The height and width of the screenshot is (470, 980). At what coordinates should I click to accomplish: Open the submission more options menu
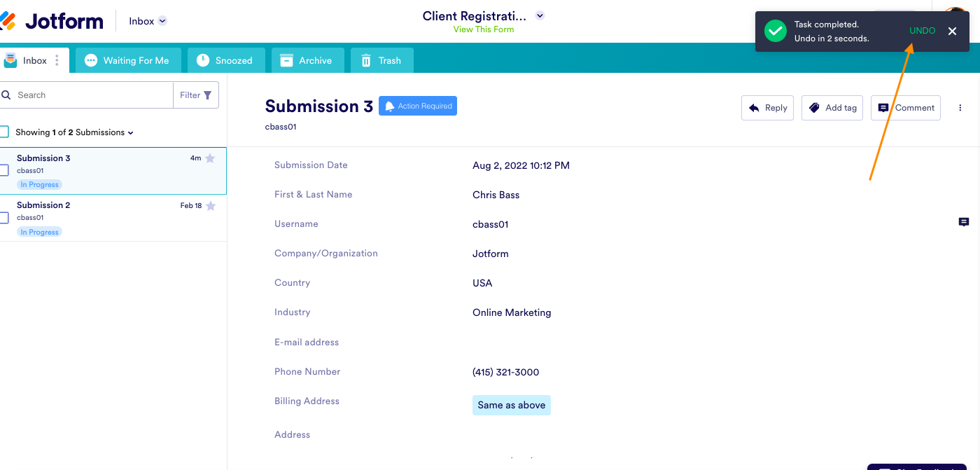click(960, 108)
